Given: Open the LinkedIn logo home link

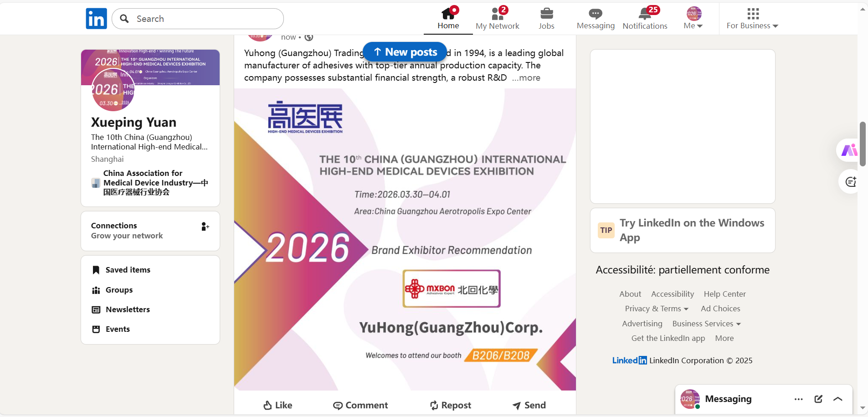Looking at the screenshot, I should [96, 19].
